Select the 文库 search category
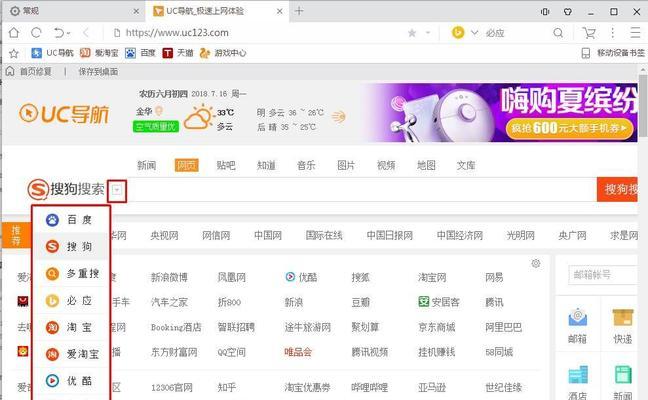The height and width of the screenshot is (400, 648). pos(466,165)
